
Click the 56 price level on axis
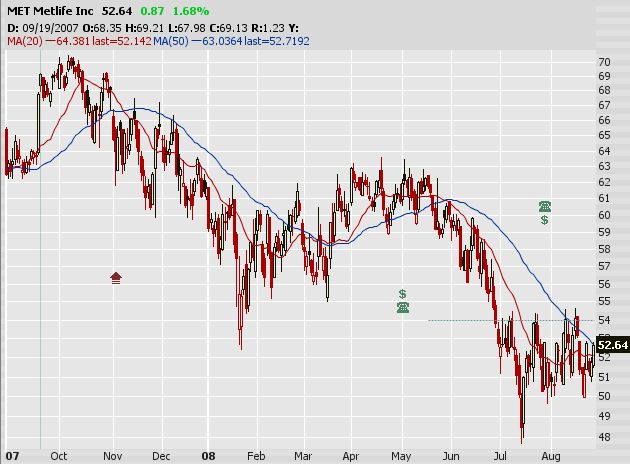coord(604,284)
